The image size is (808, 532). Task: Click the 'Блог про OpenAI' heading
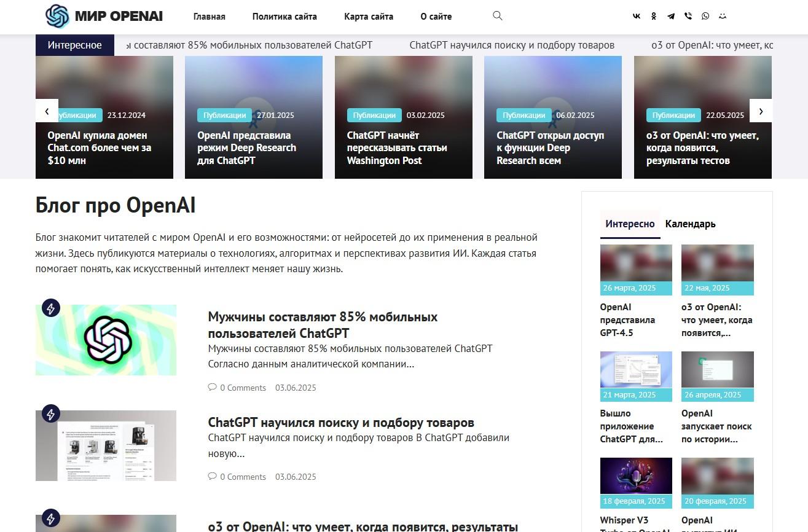point(116,205)
